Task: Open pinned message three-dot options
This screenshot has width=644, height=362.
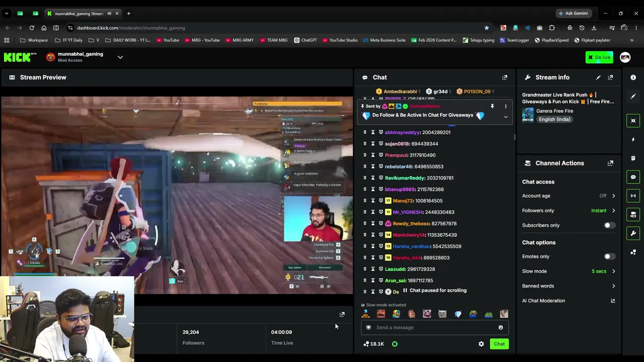Action: click(x=506, y=107)
